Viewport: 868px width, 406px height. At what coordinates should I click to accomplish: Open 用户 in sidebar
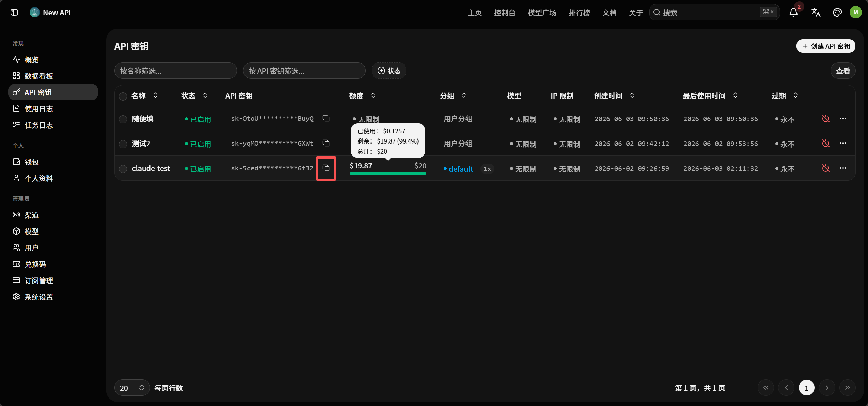coord(53,248)
